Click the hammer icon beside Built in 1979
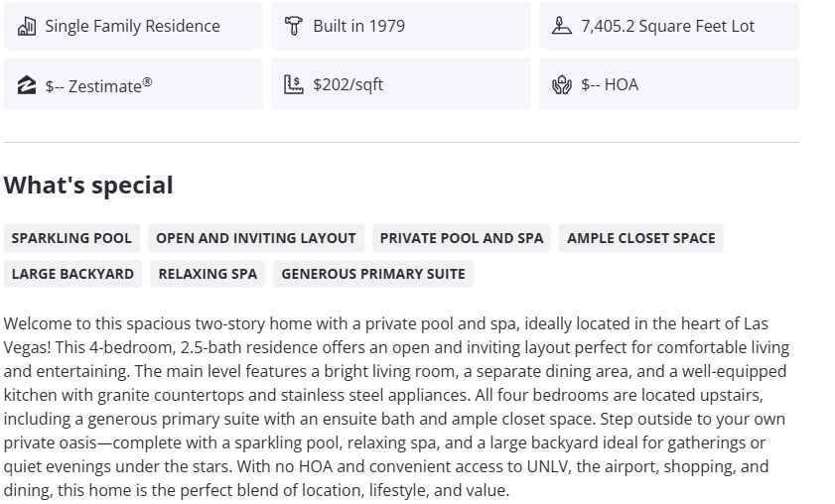Screen dimensions: 835x504 [293, 26]
